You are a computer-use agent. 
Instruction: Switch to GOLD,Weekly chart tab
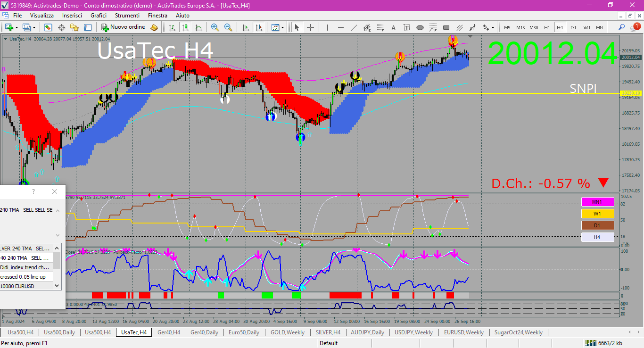pyautogui.click(x=288, y=332)
